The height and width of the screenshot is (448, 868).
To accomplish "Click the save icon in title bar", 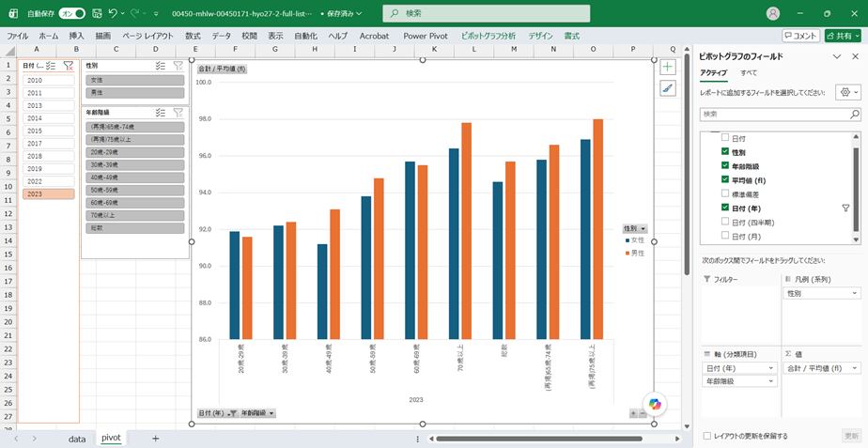I will (97, 13).
